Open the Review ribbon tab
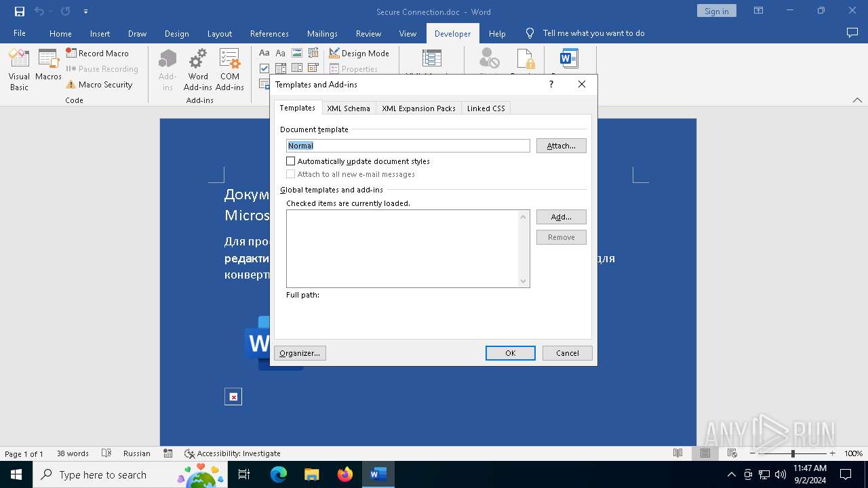The image size is (868, 488). [x=368, y=33]
